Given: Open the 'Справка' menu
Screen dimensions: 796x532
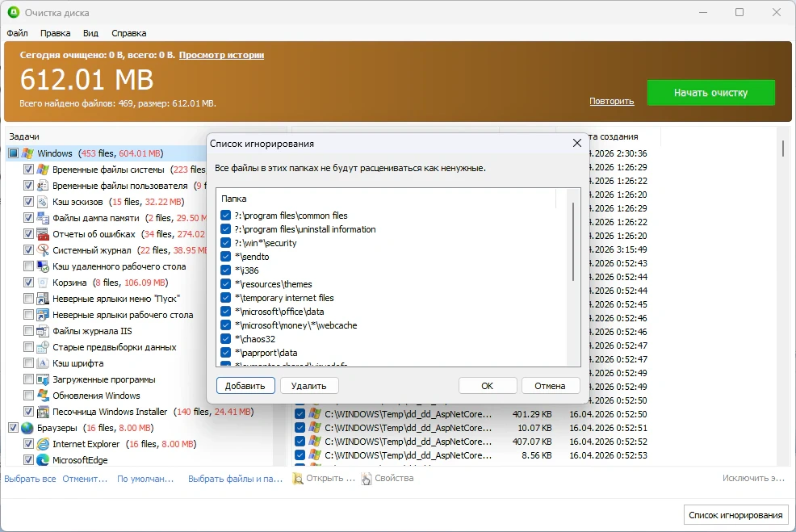Looking at the screenshot, I should 129,33.
